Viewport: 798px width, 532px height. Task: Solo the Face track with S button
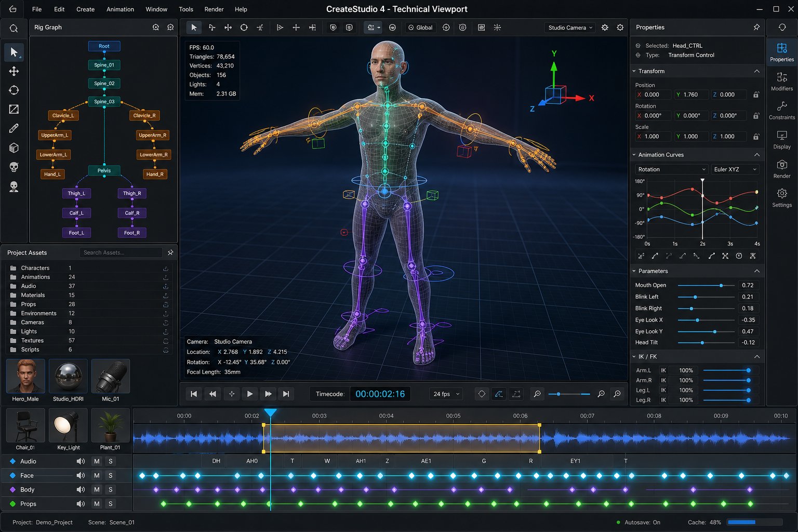(111, 475)
